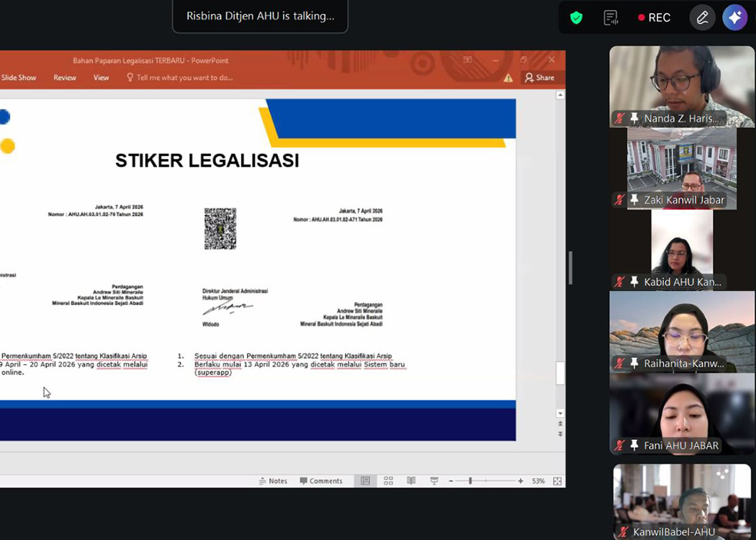Open the annotation pen tool

[x=702, y=18]
